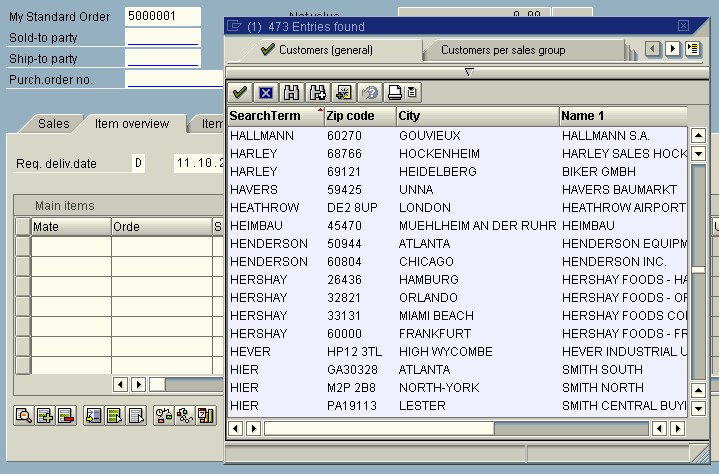Click the results list horizontal scrollbar thumb

pos(378,428)
